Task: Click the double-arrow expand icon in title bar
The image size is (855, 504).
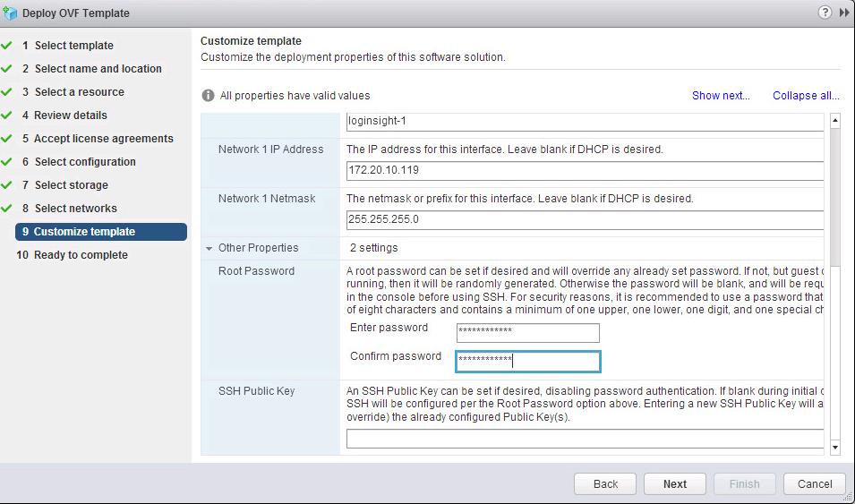Action: (x=844, y=13)
